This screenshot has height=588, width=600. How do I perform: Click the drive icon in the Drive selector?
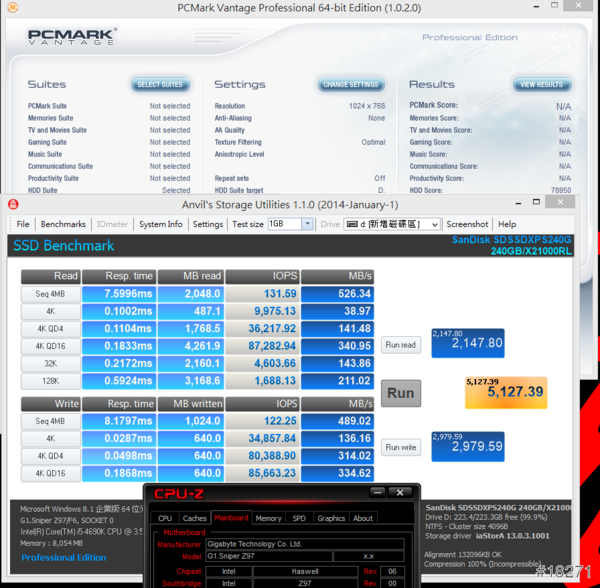coord(352,224)
